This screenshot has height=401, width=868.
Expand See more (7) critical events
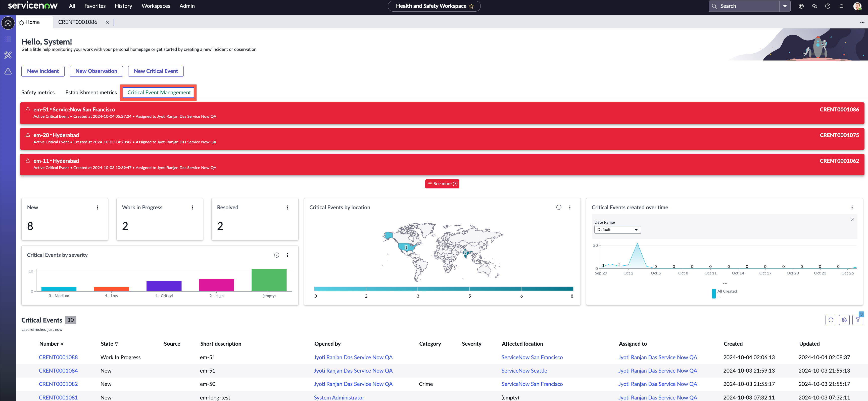(x=442, y=184)
